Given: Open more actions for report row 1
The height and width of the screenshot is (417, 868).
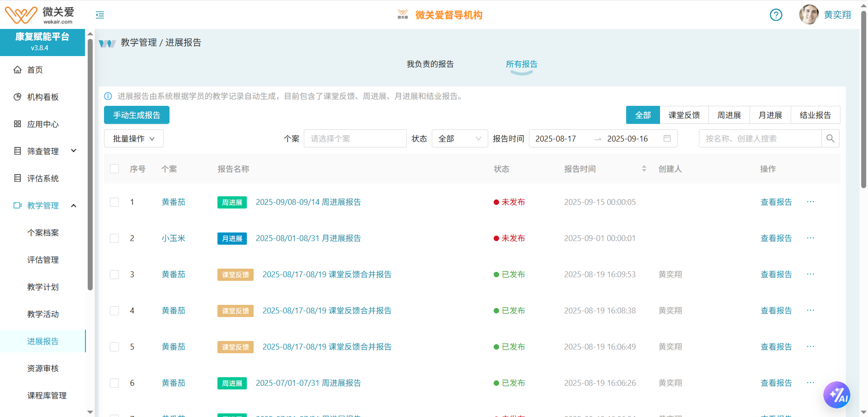Looking at the screenshot, I should (x=810, y=202).
